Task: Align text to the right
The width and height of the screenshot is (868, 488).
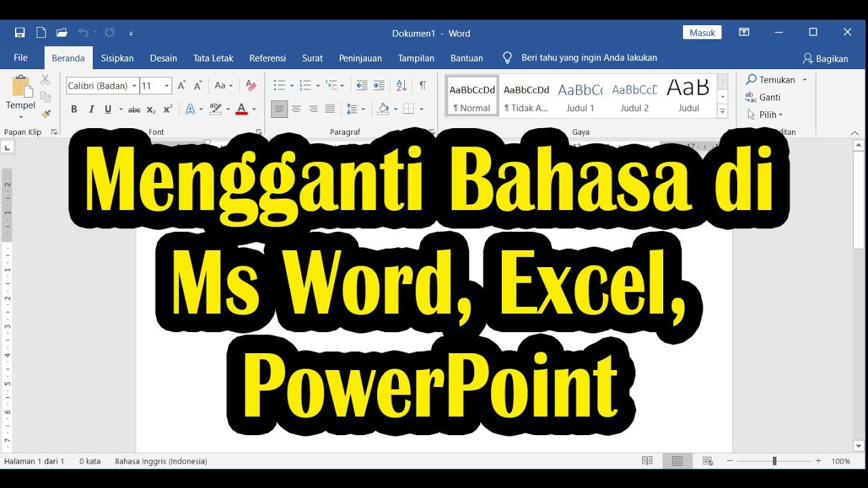Action: pos(313,109)
